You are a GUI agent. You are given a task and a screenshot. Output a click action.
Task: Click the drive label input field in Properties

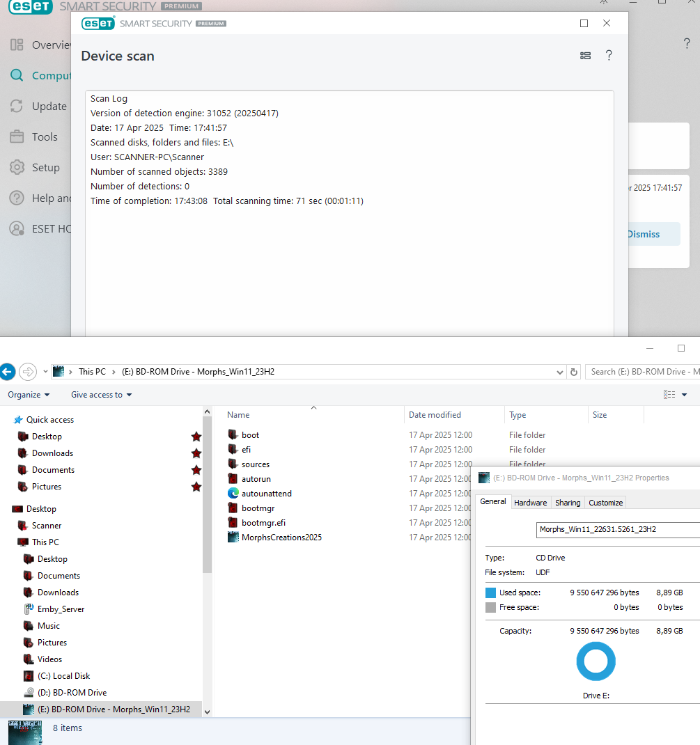[618, 529]
